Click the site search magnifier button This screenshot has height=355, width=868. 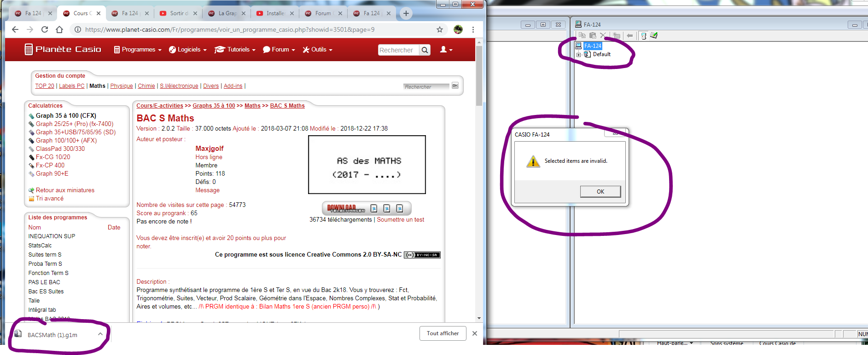point(425,50)
